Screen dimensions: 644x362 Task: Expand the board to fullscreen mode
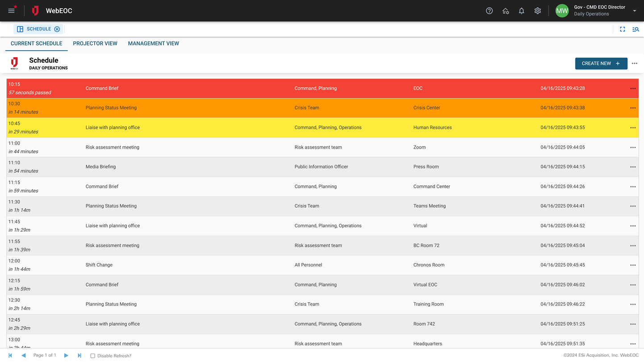pos(623,29)
